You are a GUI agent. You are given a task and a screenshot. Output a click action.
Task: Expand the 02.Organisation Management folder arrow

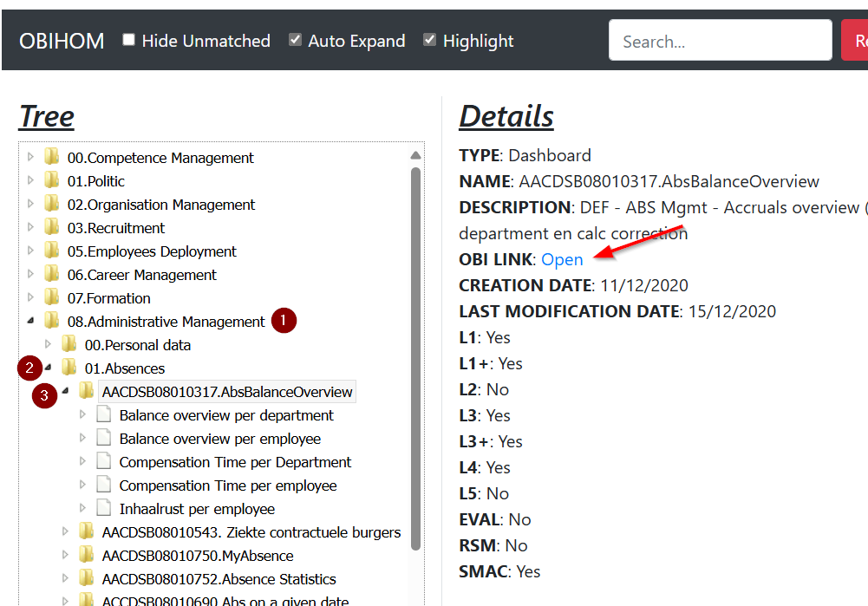pos(31,205)
